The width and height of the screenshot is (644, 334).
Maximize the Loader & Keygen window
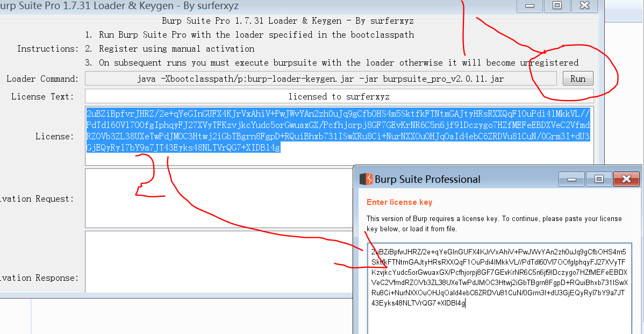tap(557, 6)
